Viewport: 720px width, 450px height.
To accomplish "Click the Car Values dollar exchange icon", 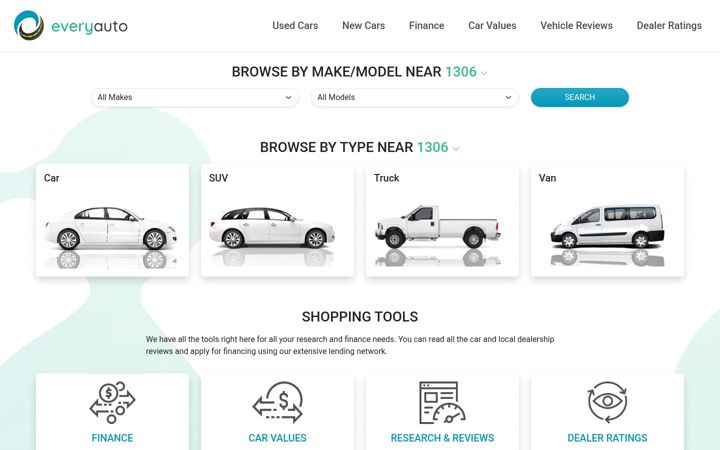I will [277, 402].
